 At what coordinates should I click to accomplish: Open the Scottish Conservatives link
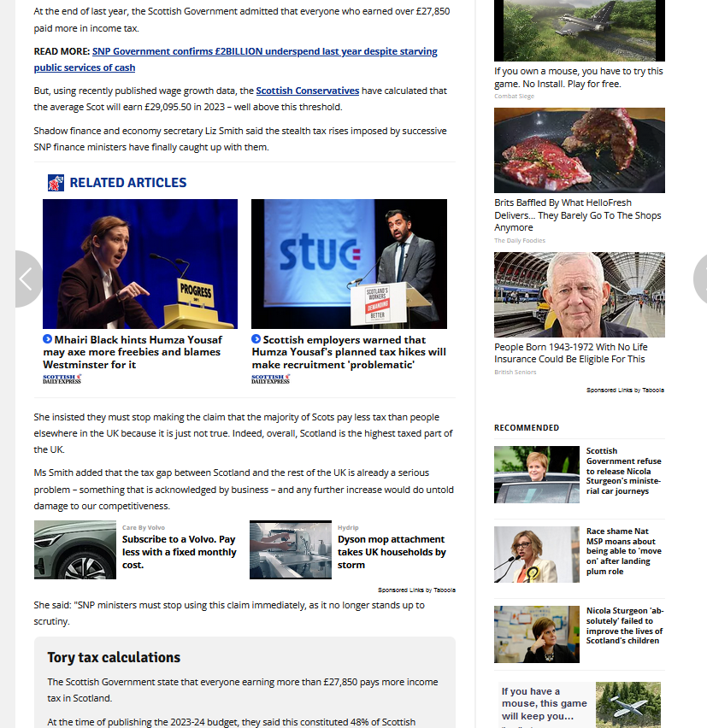tap(308, 91)
